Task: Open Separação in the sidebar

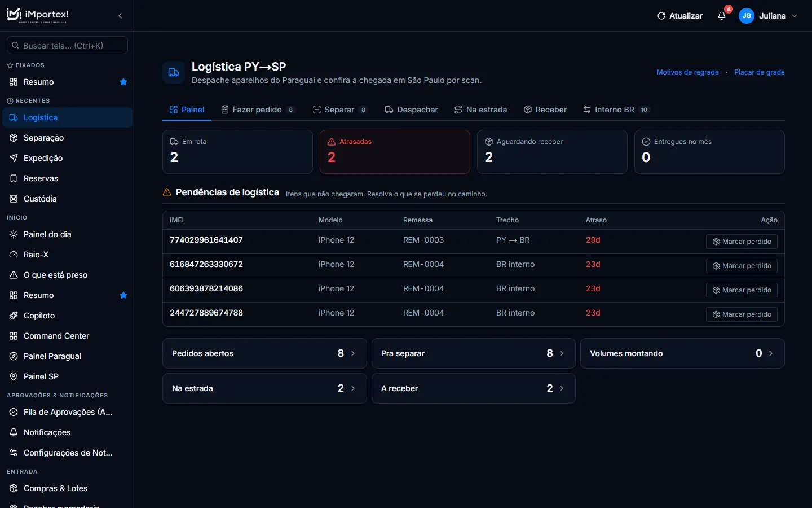Action: pos(68,138)
